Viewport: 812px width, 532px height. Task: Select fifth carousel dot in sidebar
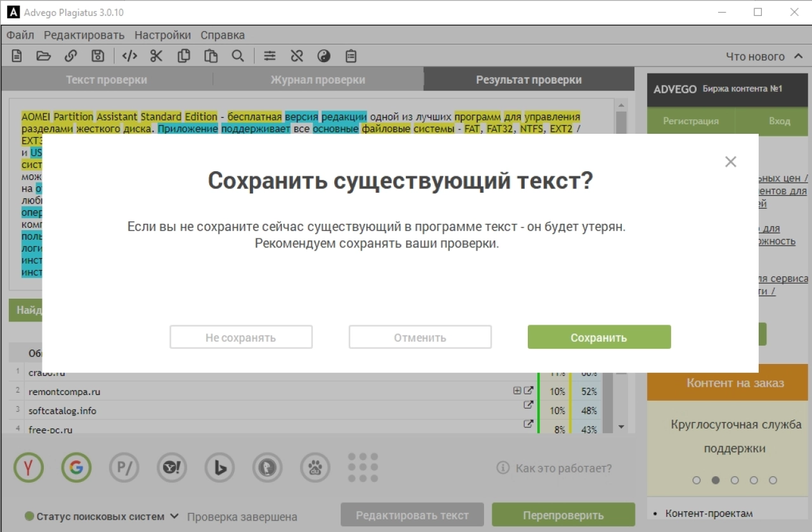pos(773,480)
